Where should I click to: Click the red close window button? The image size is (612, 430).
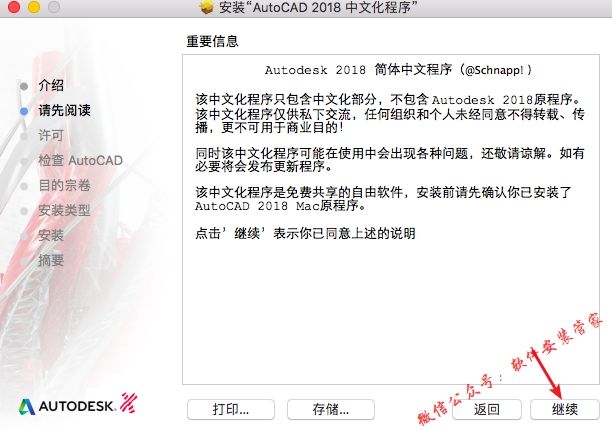click(x=14, y=7)
